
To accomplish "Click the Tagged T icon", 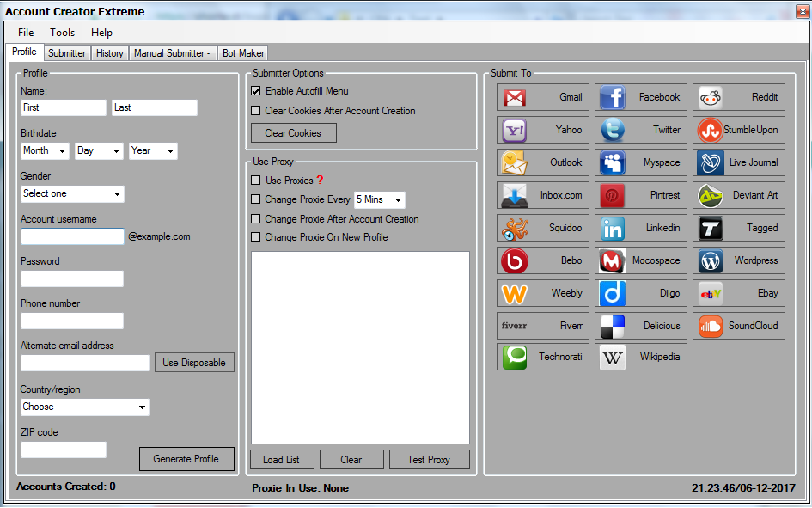I will coord(711,228).
